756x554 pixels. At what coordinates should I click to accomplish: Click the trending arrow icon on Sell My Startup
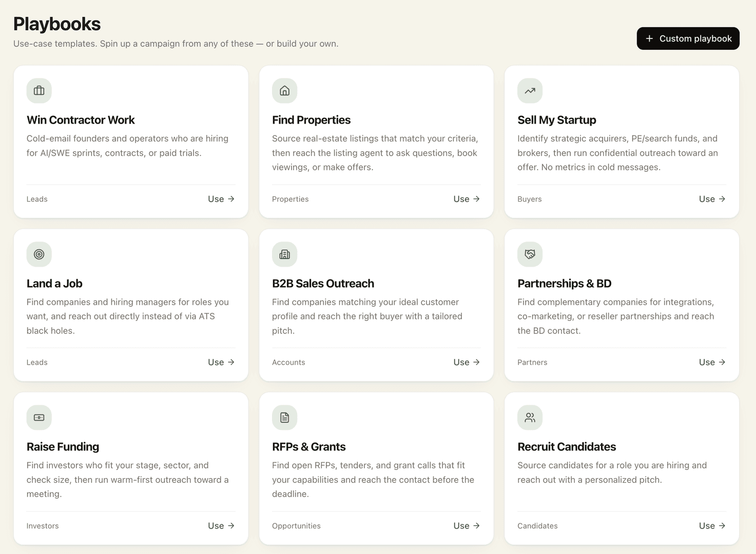pyautogui.click(x=530, y=91)
